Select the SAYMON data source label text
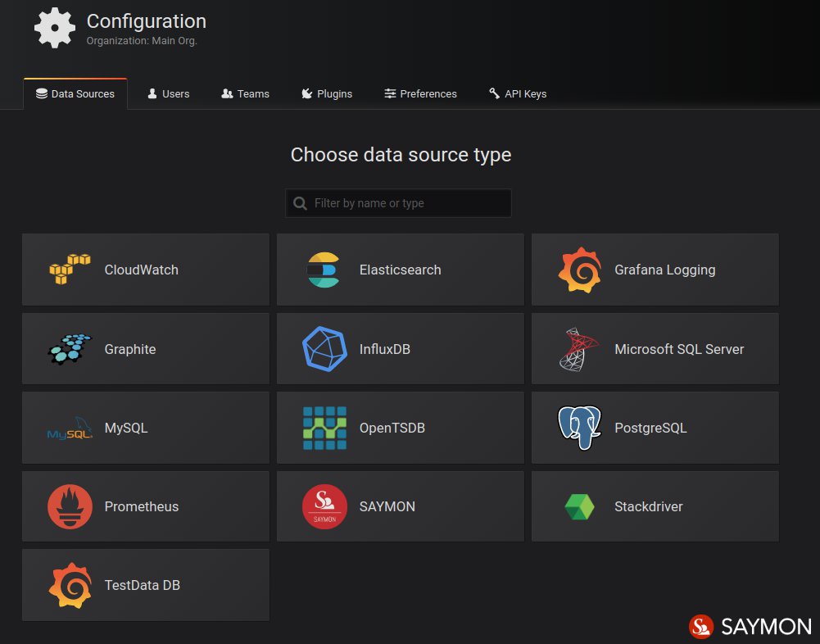The image size is (820, 644). [387, 506]
